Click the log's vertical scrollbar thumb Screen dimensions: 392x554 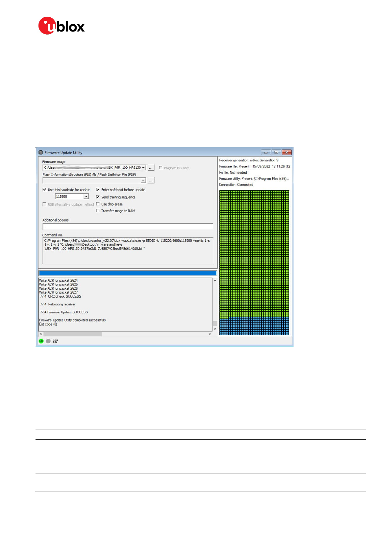click(215, 324)
